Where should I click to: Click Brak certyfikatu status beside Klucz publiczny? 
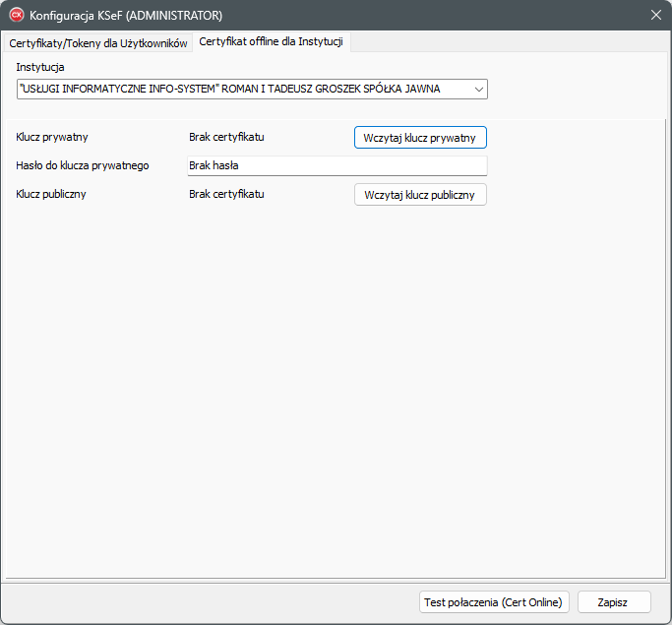click(x=226, y=194)
